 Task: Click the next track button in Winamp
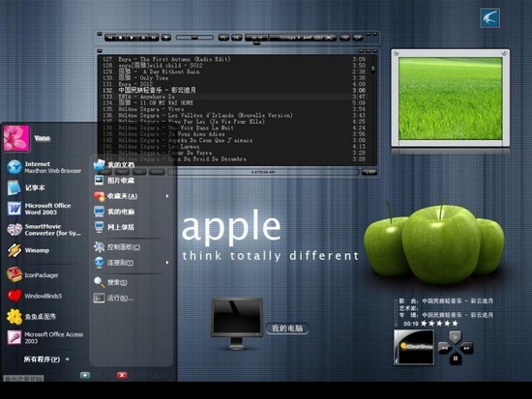point(154,38)
